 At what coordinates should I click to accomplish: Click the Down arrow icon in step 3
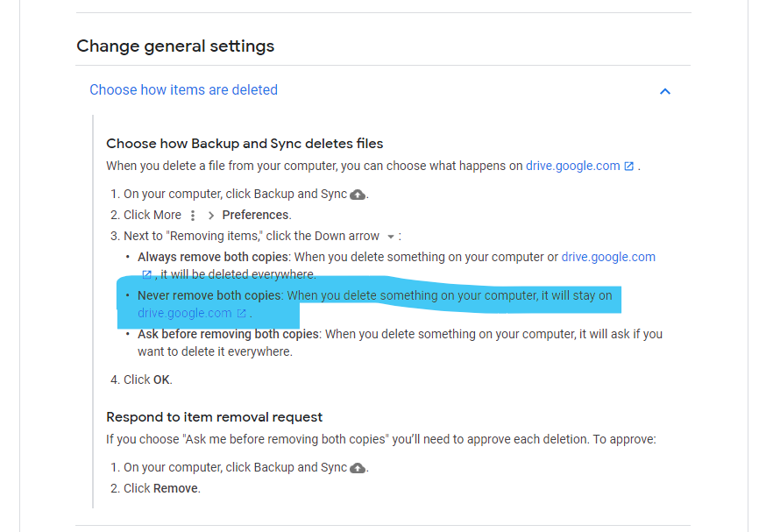tap(391, 237)
